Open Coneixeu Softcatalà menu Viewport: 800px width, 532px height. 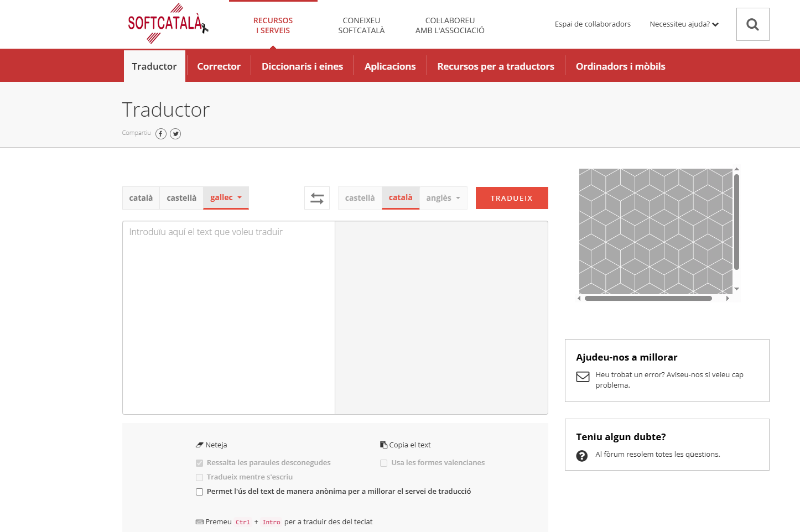(361, 25)
